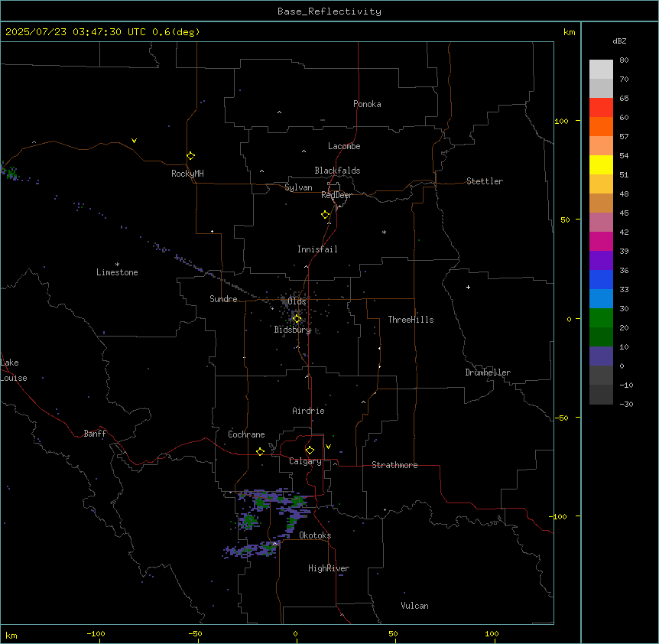The width and height of the screenshot is (659, 644).
Task: Click the 54 dBZ yellow legend swatch
Action: (601, 164)
